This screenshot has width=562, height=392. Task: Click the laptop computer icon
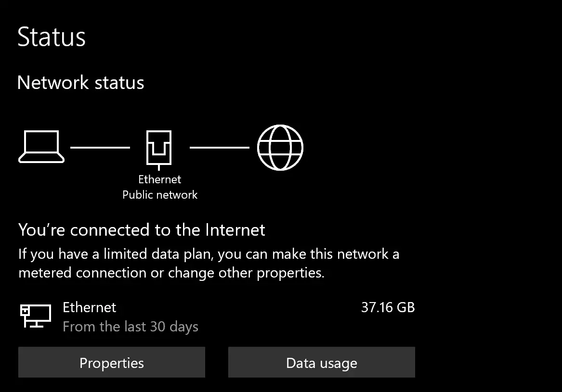[41, 147]
